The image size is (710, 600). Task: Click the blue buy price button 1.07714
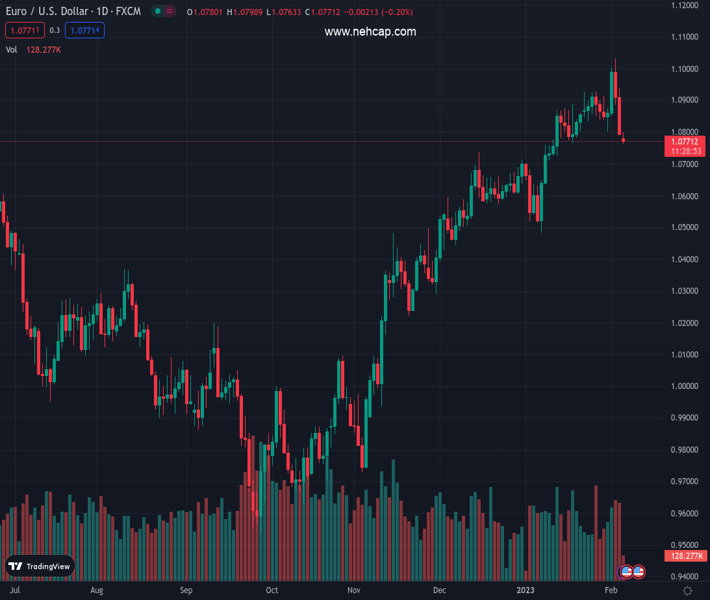coord(85,30)
